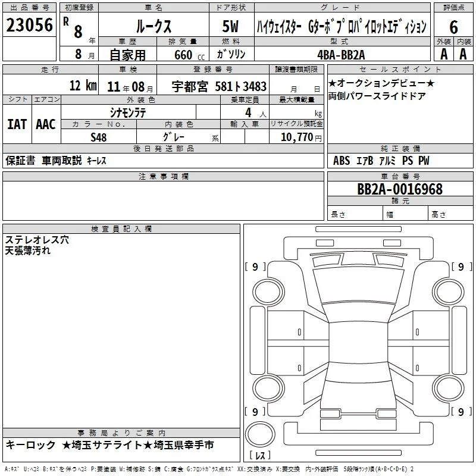
Task: Select recycle deposit 10,770円
Action: [301, 137]
